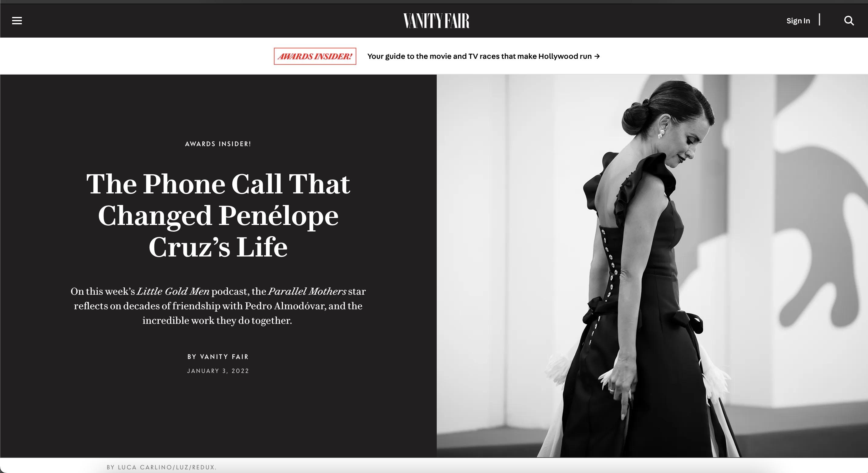Screen dimensions: 868x473
Task: Click the Parallel Mothers title in subheading
Action: tap(307, 291)
